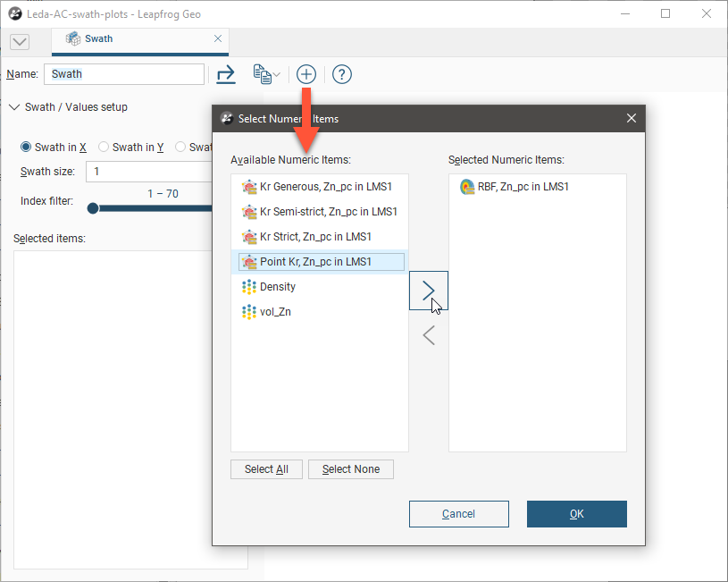Select the Density numeric item

[x=320, y=287]
